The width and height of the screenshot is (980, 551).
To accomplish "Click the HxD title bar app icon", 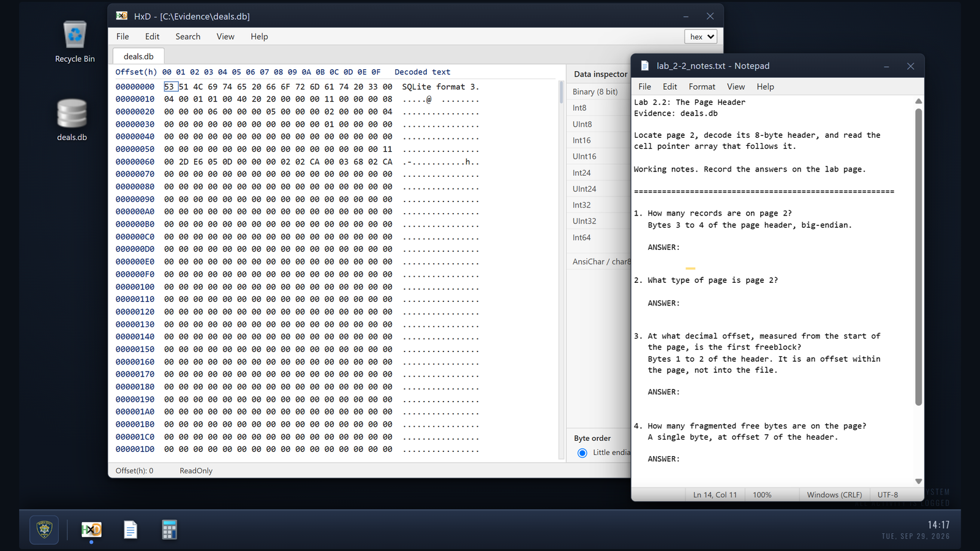I will [x=122, y=16].
